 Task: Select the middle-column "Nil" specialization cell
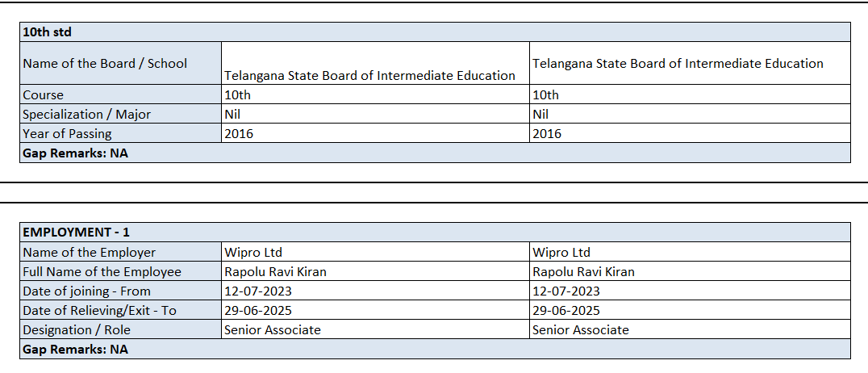pos(232,114)
